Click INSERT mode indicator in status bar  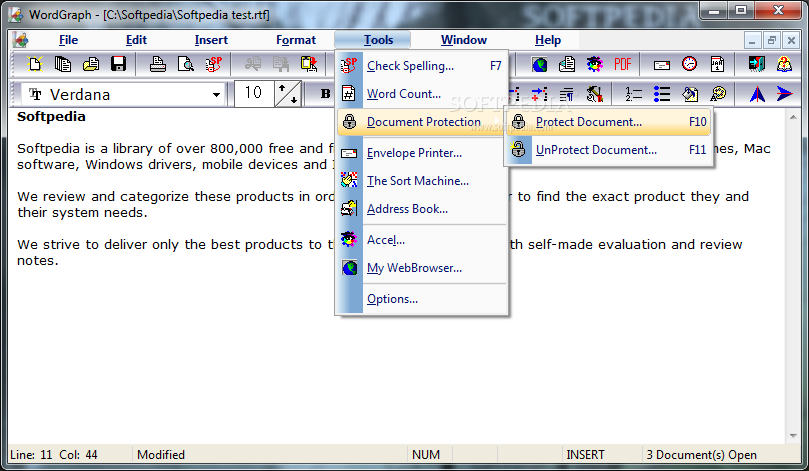pyautogui.click(x=585, y=454)
